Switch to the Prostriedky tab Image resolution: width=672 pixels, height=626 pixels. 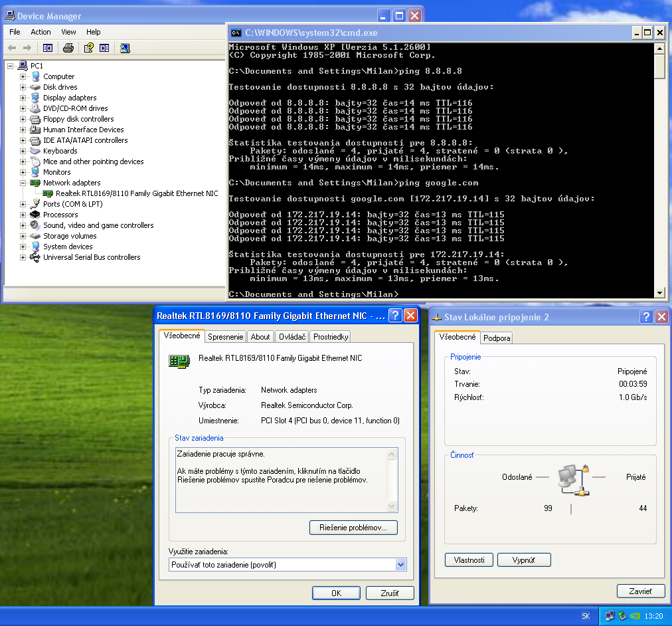331,337
